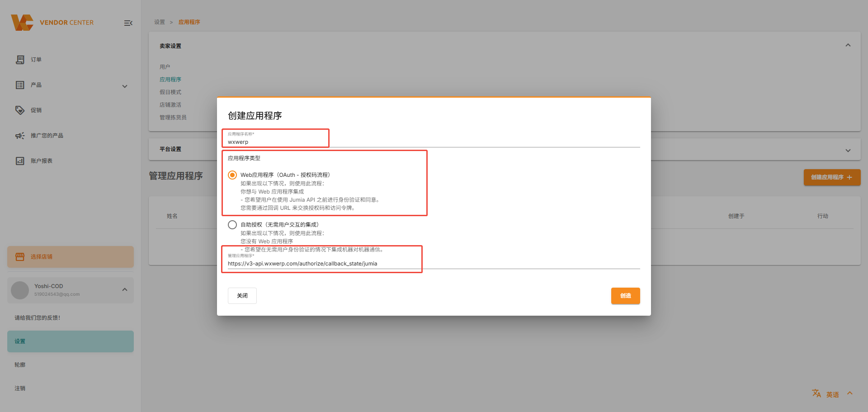Expand the Yoshi-COD account chevron
Image resolution: width=868 pixels, height=412 pixels.
click(x=125, y=289)
